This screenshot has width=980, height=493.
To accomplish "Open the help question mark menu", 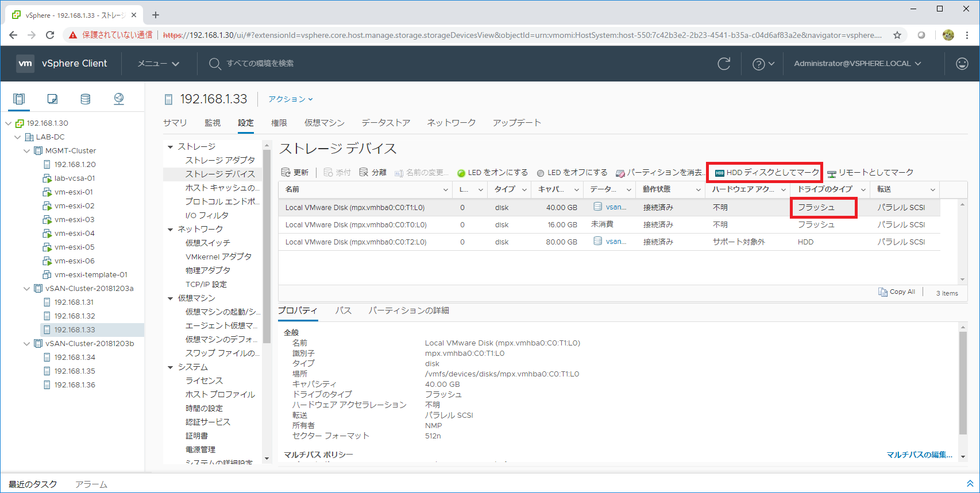I will (763, 64).
